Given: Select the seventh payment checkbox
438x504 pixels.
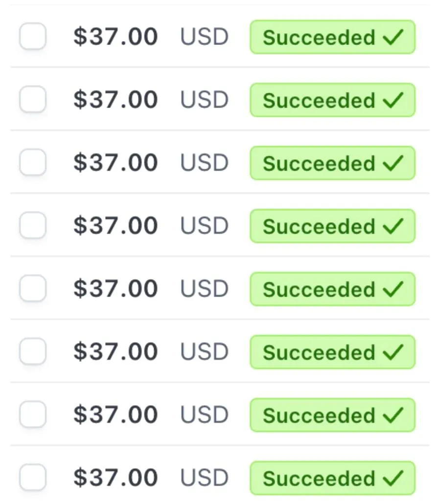Looking at the screenshot, I should point(33,415).
